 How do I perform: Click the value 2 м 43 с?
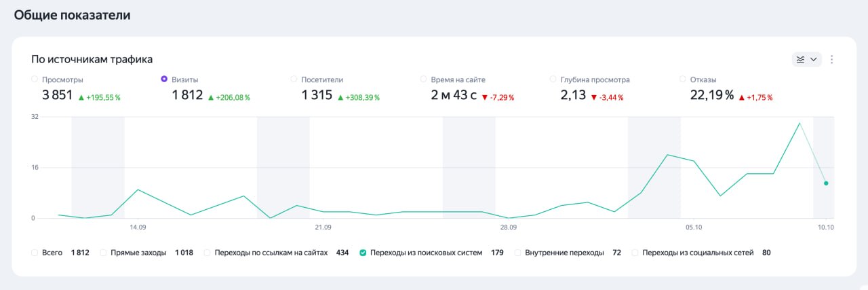[x=454, y=96]
